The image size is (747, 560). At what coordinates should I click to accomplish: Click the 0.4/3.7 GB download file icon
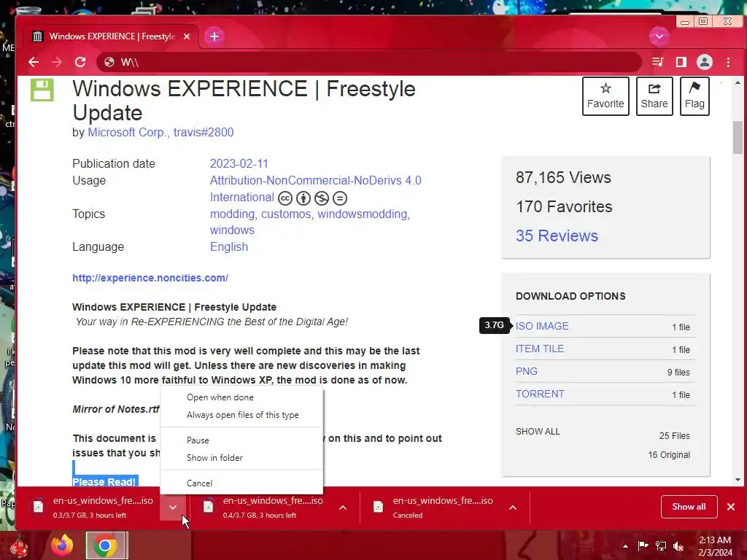pos(208,507)
